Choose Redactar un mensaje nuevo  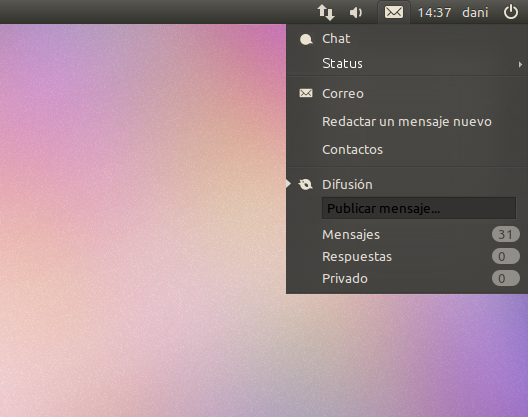[x=407, y=122]
